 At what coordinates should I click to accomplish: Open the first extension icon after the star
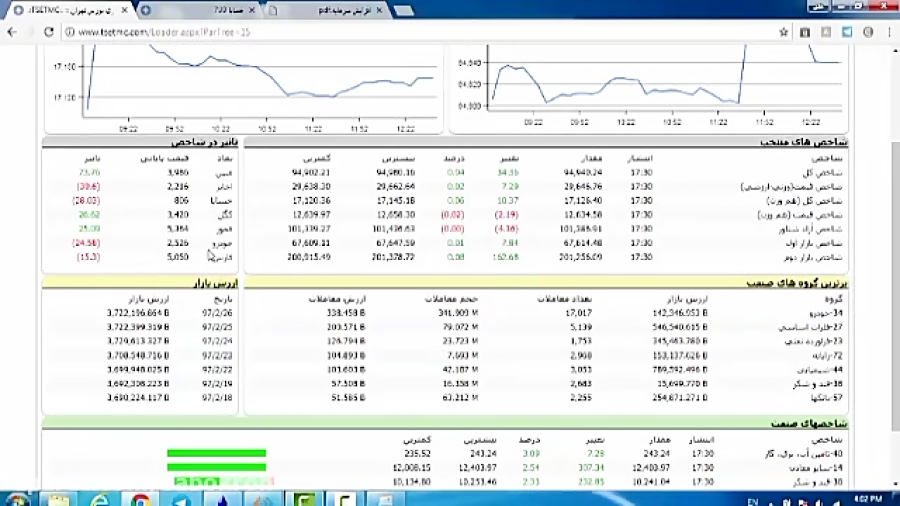pos(805,32)
